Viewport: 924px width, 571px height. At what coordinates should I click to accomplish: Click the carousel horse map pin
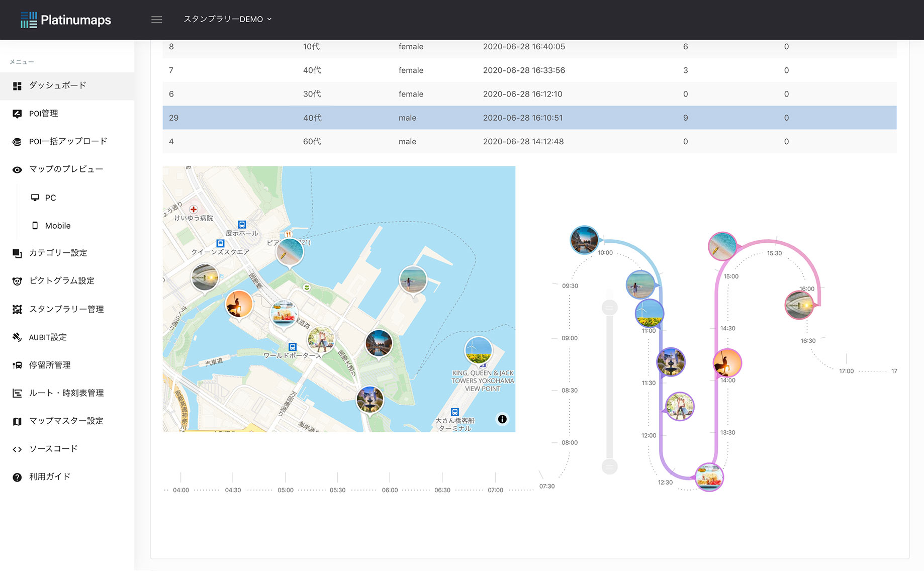click(239, 304)
